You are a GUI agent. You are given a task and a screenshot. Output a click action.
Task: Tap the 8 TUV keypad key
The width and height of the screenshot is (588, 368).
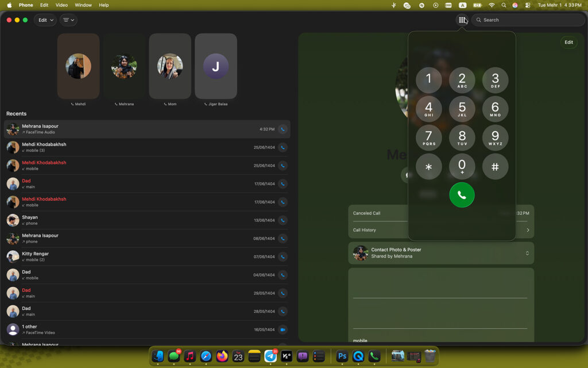coord(462,137)
